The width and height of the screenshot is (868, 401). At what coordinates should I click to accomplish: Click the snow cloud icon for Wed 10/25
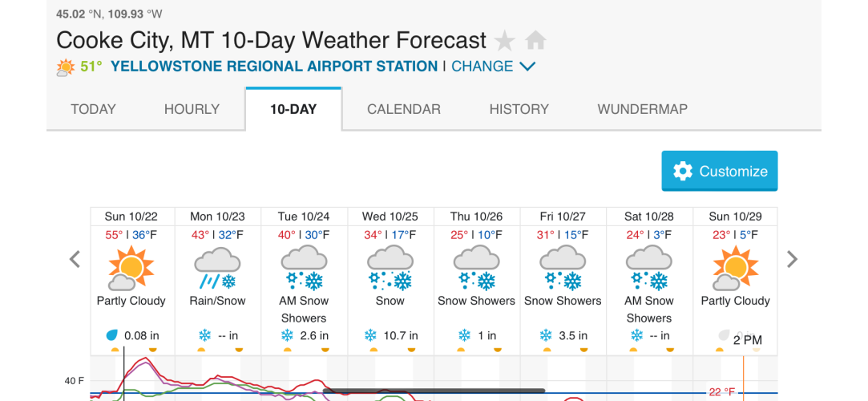(x=390, y=269)
